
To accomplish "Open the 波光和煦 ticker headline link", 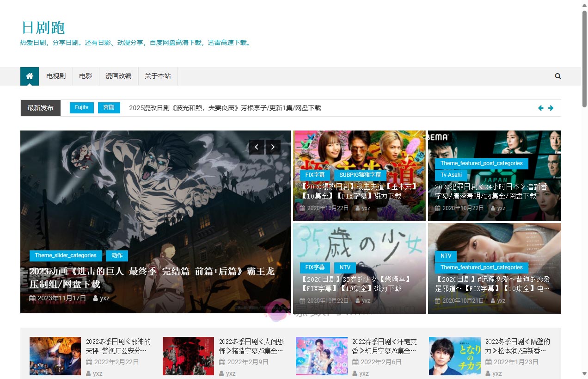I will pyautogui.click(x=225, y=108).
